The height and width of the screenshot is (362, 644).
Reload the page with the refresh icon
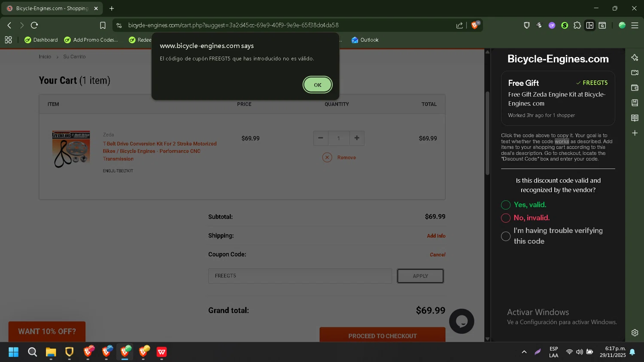point(35,25)
